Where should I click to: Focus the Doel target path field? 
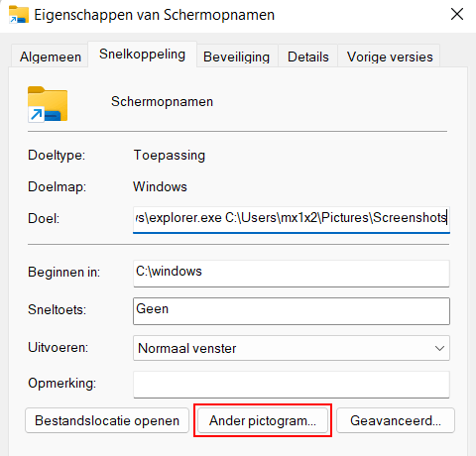click(292, 219)
